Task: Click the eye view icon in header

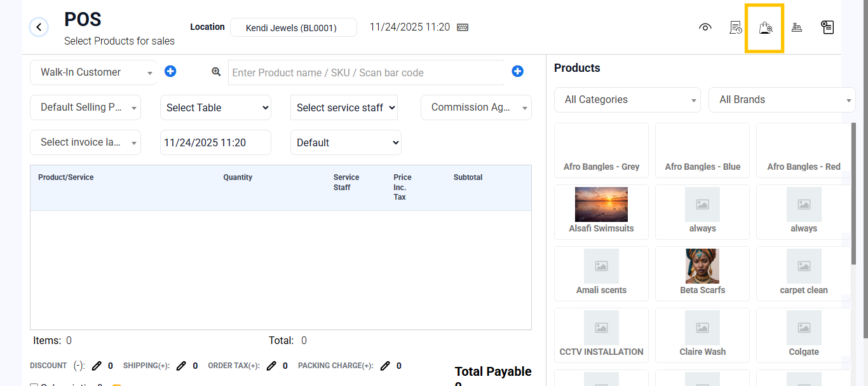Action: pyautogui.click(x=705, y=27)
